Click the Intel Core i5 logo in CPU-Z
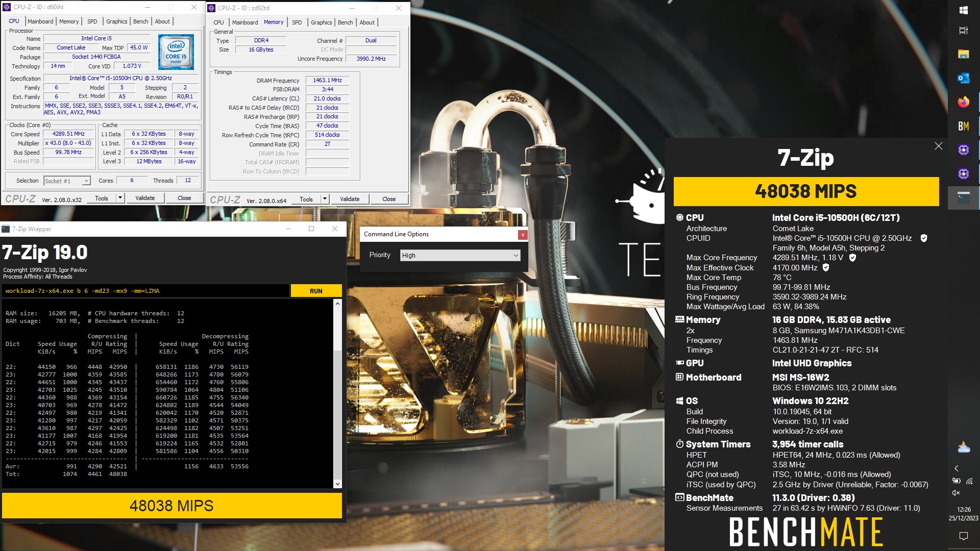The width and height of the screenshot is (980, 551). pos(176,52)
